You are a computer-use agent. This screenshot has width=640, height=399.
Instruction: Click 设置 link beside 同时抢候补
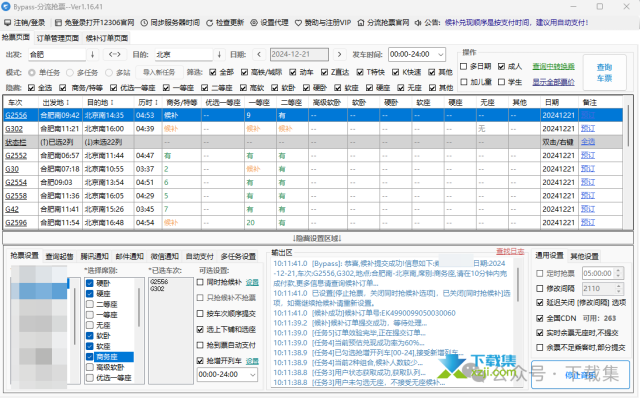pos(252,282)
